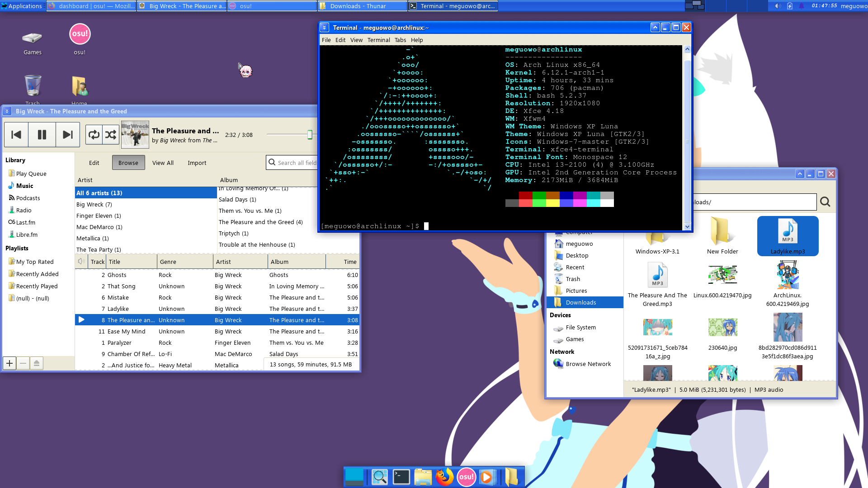868x488 pixels.
Task: Open the View menu in Terminal
Action: [x=356, y=40]
